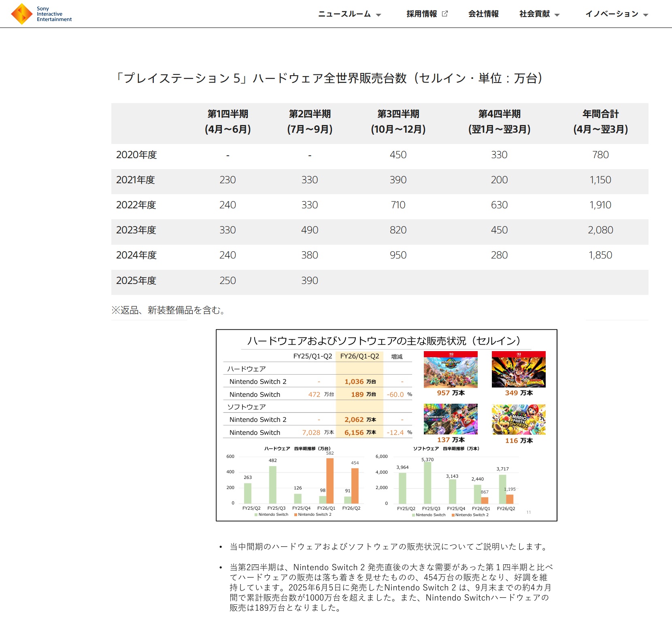Expand the ニュースルーム dropdown arrow
The width and height of the screenshot is (672, 627).
tap(379, 15)
